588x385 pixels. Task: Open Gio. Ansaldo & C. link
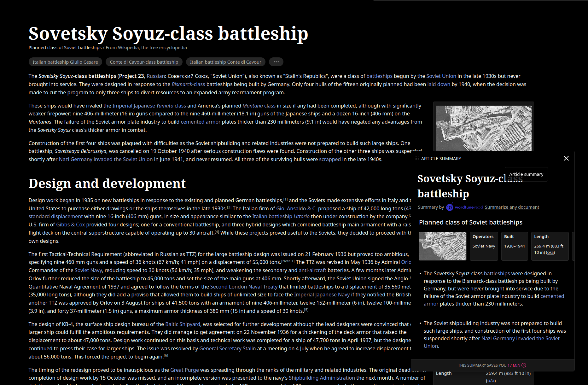click(x=296, y=208)
